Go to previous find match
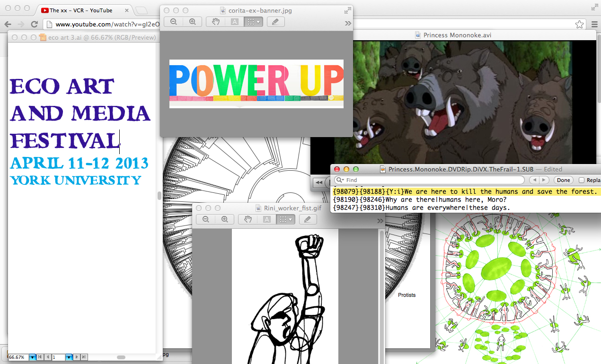601x364 pixels. click(x=534, y=180)
